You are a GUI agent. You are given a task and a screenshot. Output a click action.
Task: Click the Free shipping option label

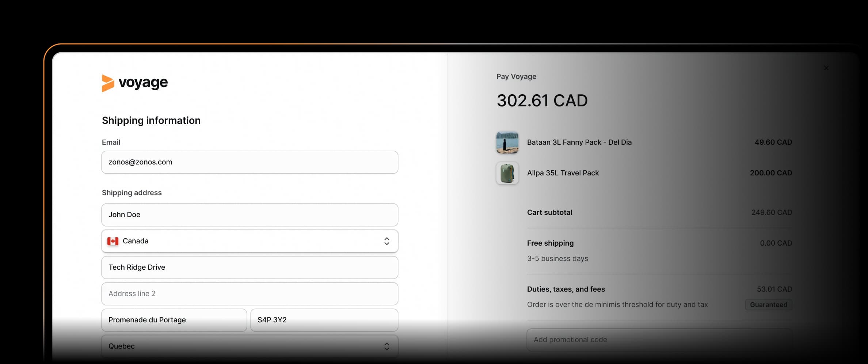point(550,243)
